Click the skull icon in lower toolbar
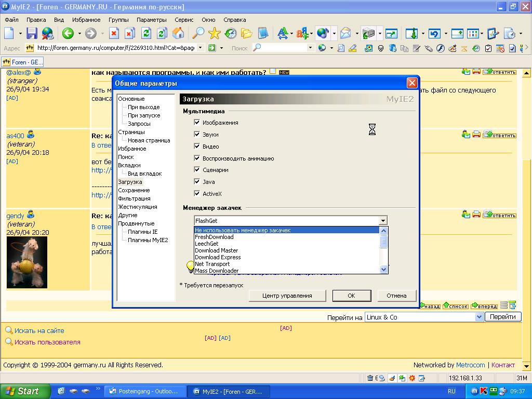The height and width of the screenshot is (399, 532). 381,48
